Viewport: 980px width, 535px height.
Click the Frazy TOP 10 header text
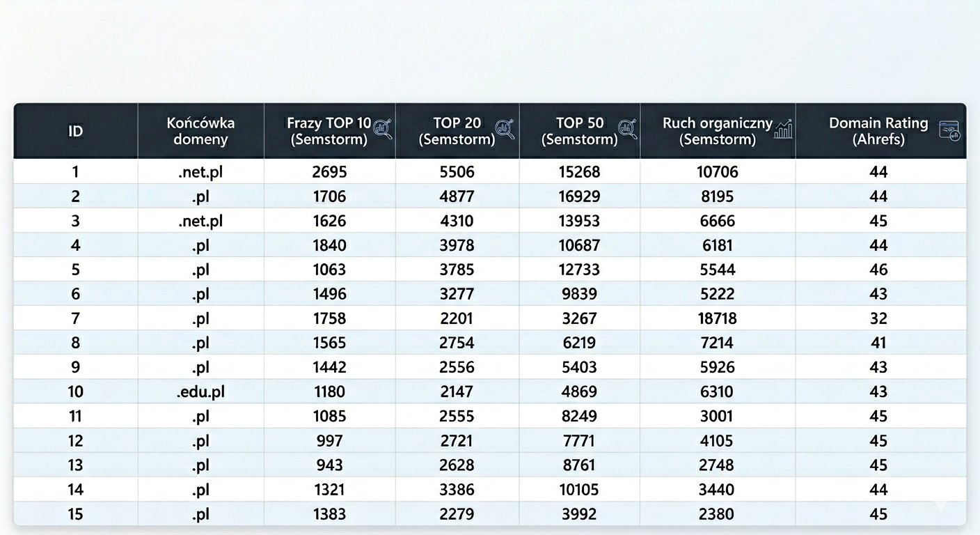point(329,131)
